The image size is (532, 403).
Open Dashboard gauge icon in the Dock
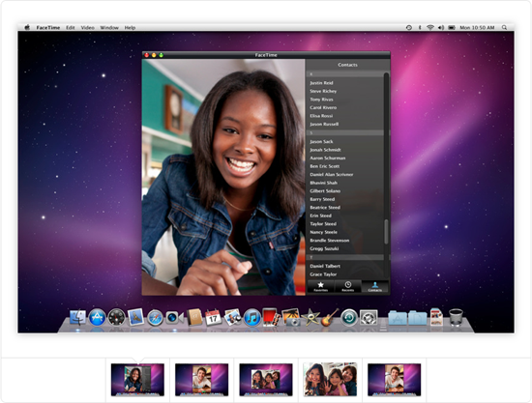pos(116,318)
